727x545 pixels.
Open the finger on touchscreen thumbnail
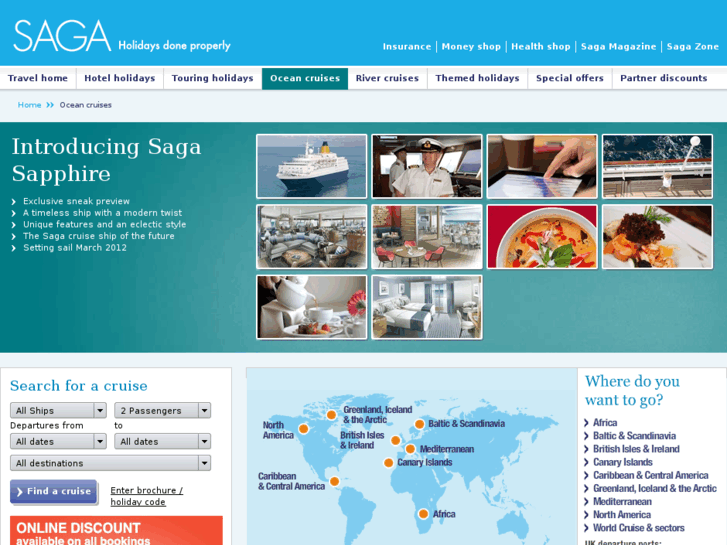[542, 166]
